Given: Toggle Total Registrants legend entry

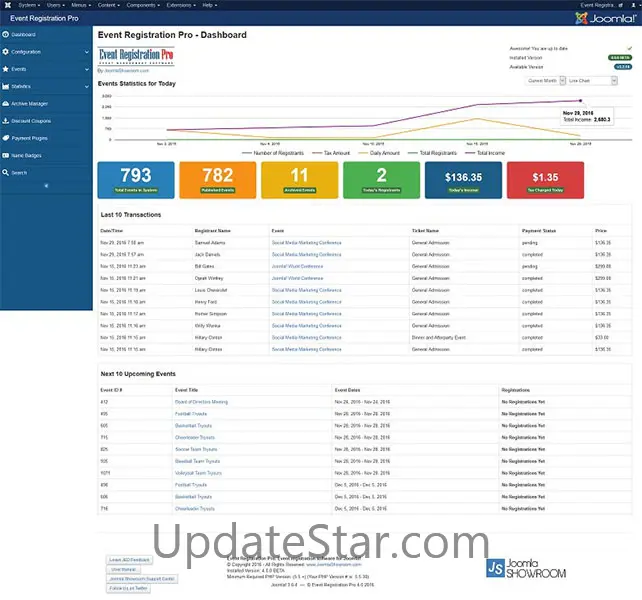Looking at the screenshot, I should click(x=432, y=153).
